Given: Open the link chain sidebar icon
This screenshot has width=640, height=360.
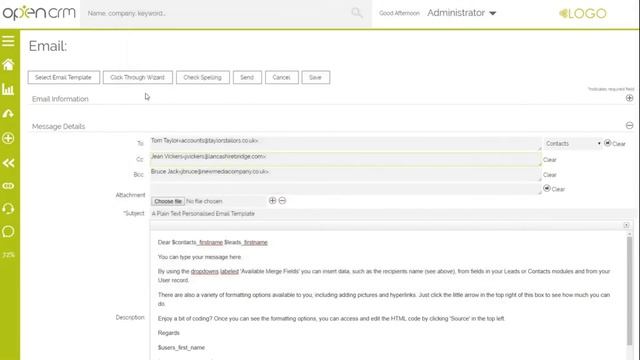Looking at the screenshot, I should pos(8,186).
